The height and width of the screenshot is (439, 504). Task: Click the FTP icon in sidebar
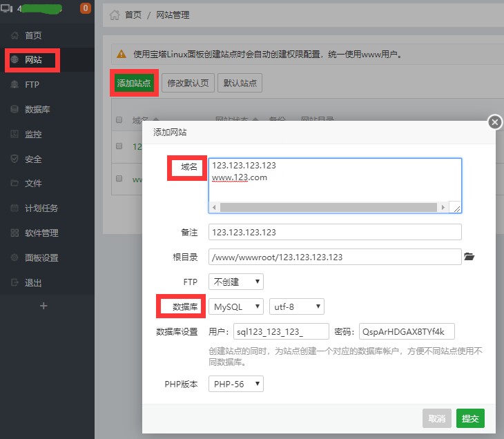click(x=14, y=84)
